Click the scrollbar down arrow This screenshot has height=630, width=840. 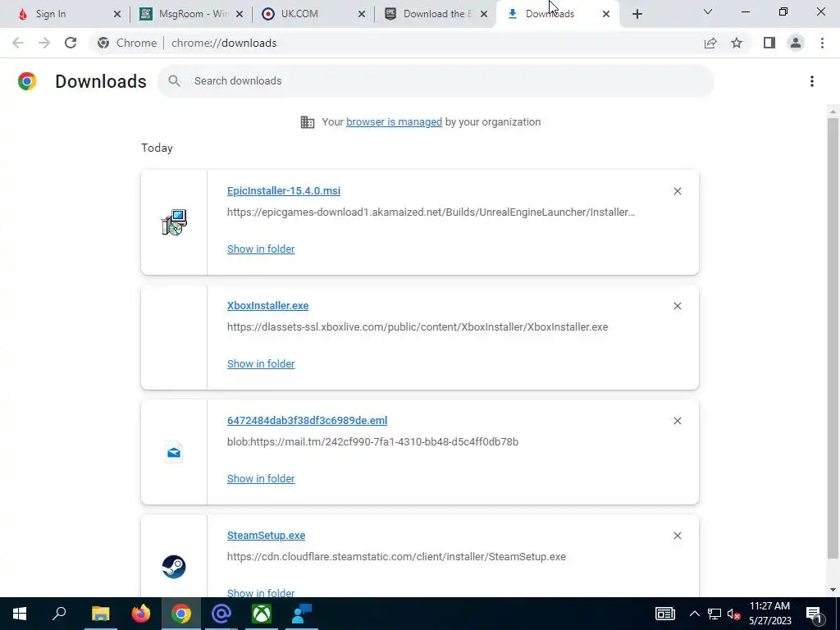[833, 590]
